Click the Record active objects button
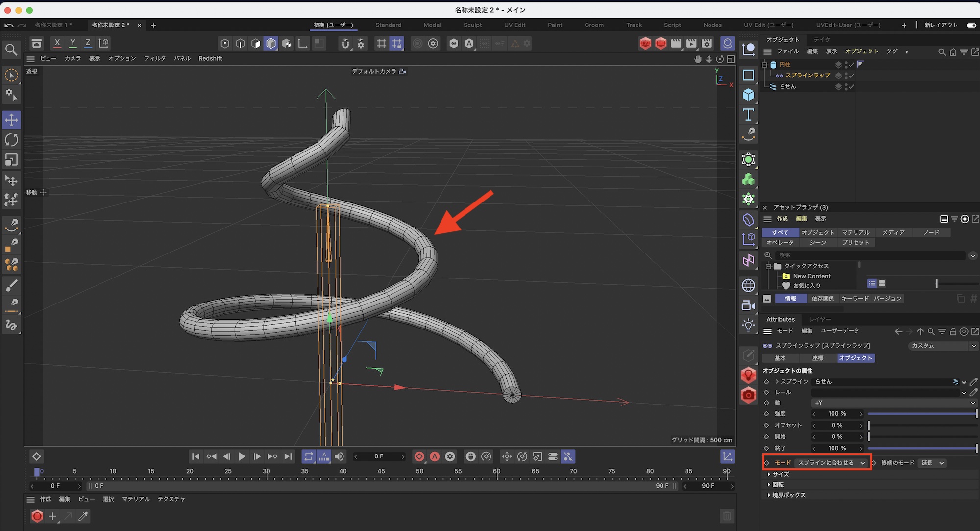This screenshot has width=980, height=531. point(419,456)
